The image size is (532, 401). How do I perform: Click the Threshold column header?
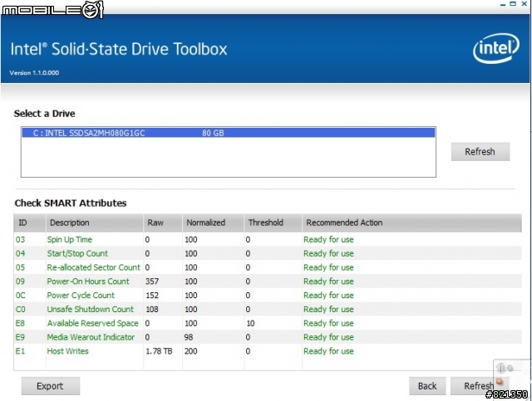pos(273,223)
